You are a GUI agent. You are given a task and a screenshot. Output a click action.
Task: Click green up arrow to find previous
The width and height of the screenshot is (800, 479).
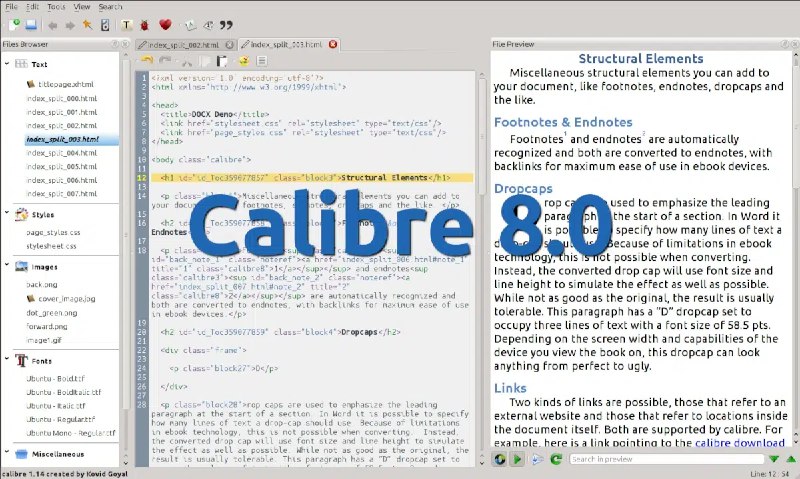[791, 459]
